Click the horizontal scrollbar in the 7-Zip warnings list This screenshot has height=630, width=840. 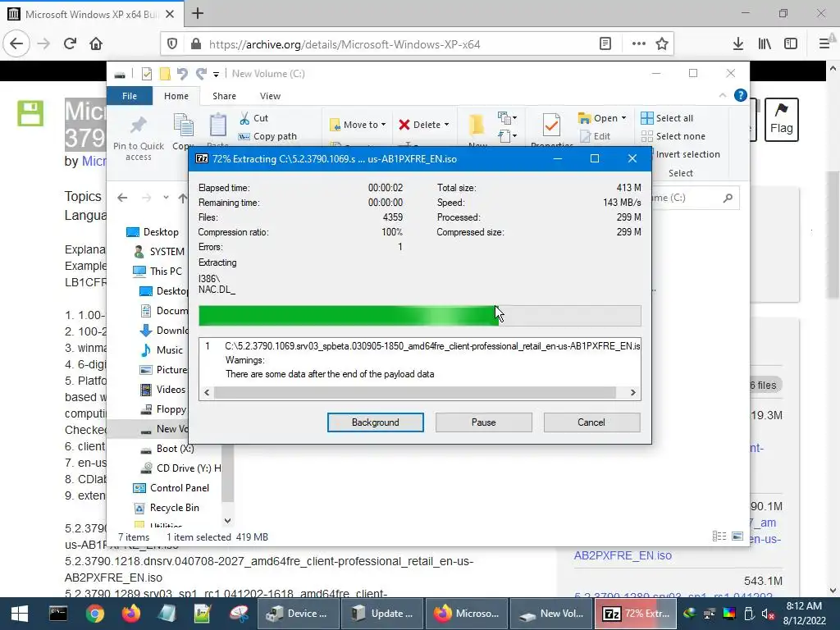(x=414, y=393)
